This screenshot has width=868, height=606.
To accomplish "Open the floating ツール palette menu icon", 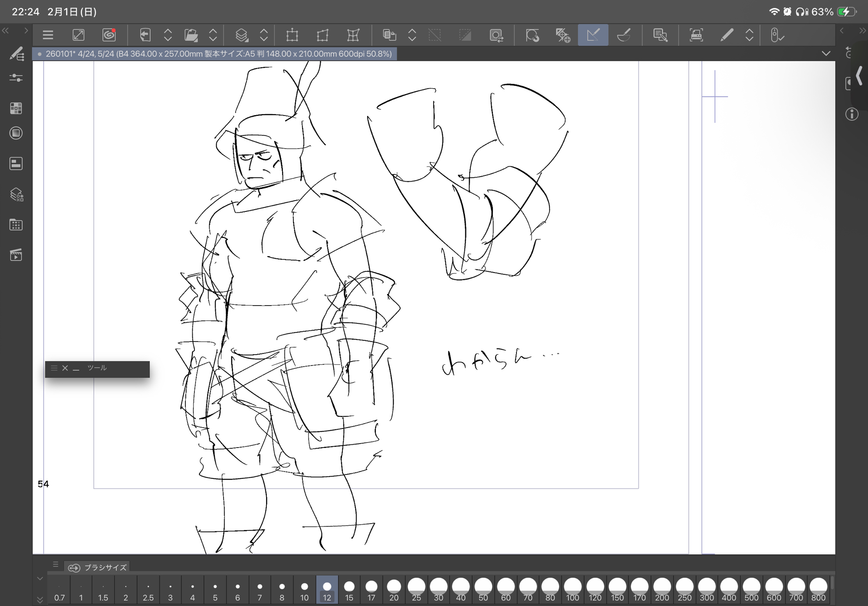I will click(x=54, y=368).
